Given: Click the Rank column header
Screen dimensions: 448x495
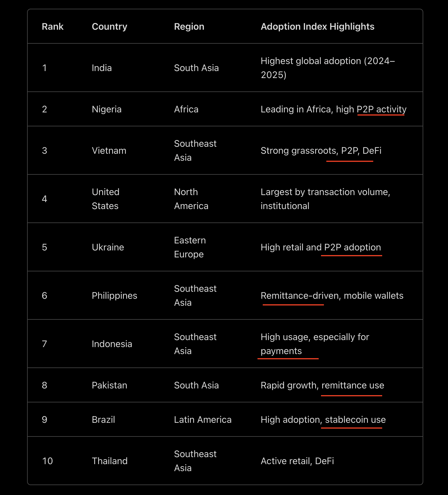Looking at the screenshot, I should [52, 26].
